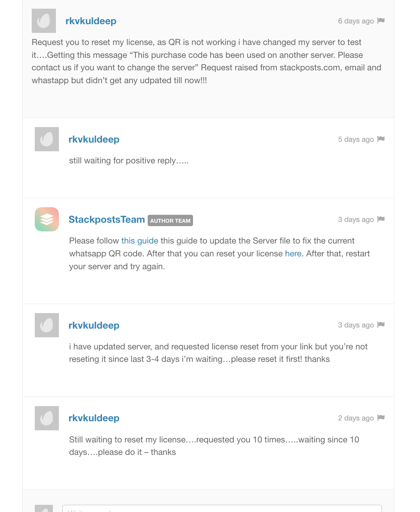Click avatar on the 2 days ago comment
Viewport: 420px width, 512px height.
tap(47, 418)
